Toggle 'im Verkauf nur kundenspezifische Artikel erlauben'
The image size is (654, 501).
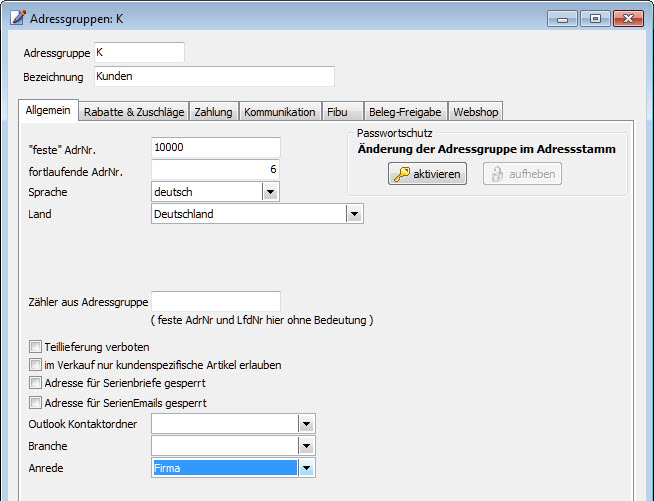(x=36, y=365)
